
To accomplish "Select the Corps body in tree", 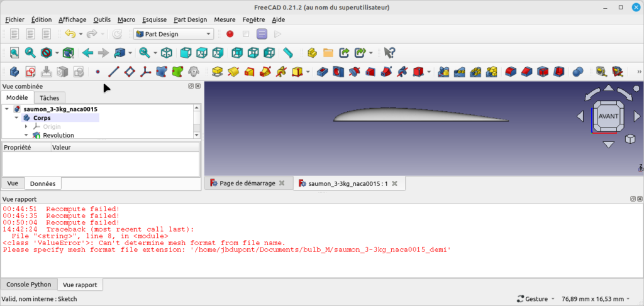I will coord(42,117).
